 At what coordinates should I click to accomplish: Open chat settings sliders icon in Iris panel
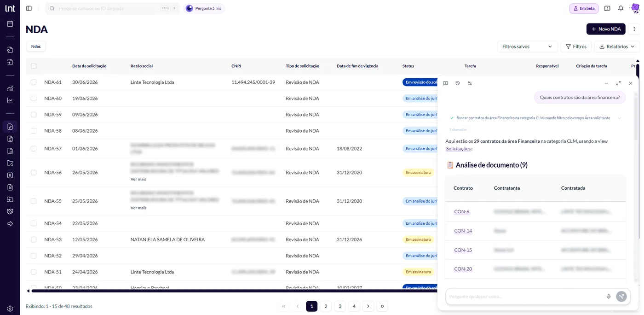click(470, 83)
